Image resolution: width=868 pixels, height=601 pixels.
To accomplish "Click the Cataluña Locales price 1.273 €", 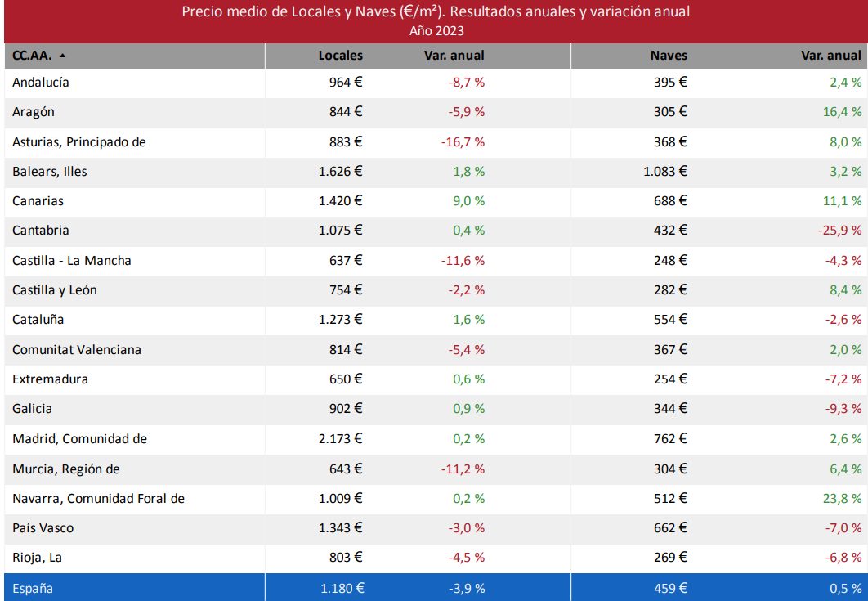I will [341, 320].
